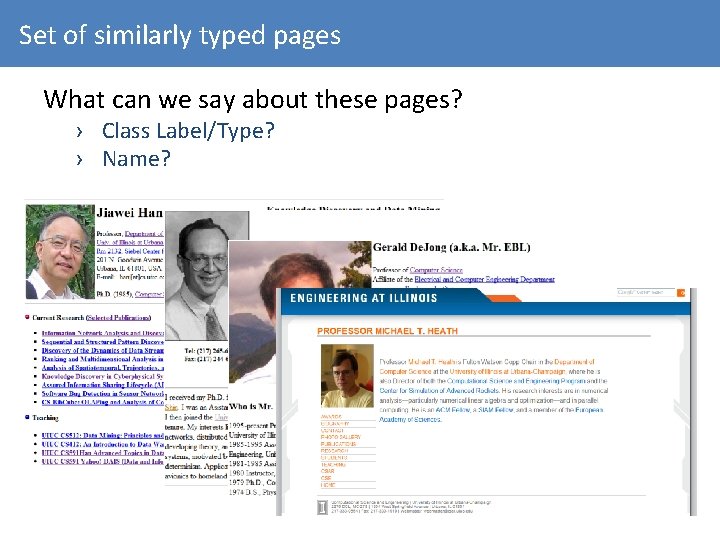Click 'Gerald DeJong (a.k.a. Mr. EBL)' heading
This screenshot has height=540, width=720.
click(451, 247)
